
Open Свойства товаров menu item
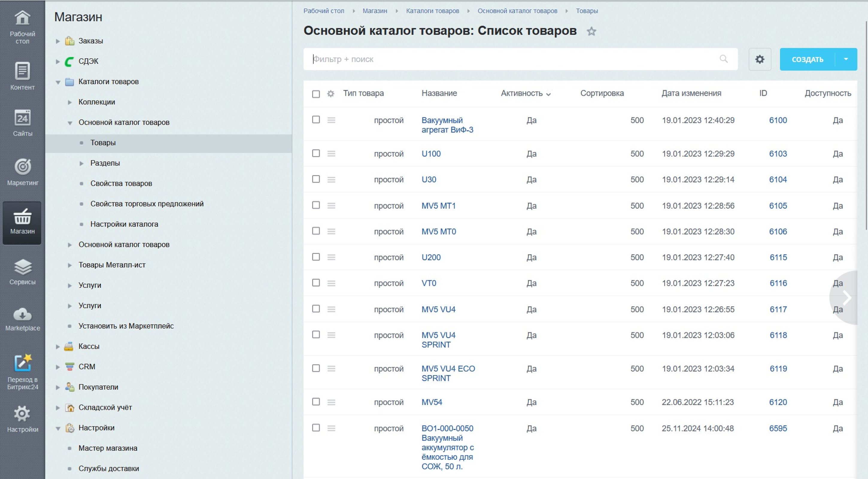[x=121, y=184]
